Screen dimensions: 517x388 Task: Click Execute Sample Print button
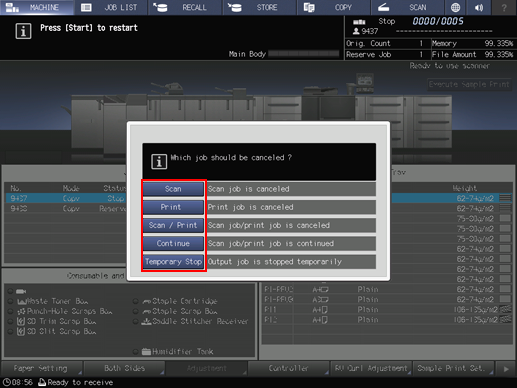pyautogui.click(x=469, y=85)
